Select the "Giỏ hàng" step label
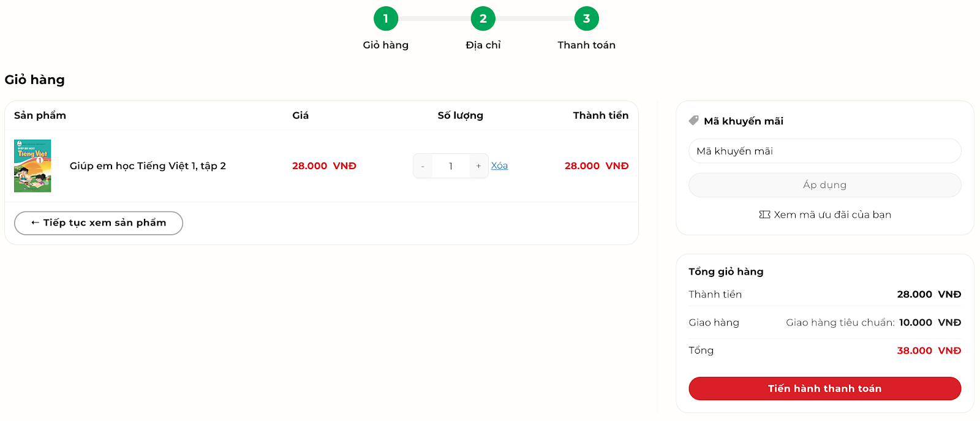980x421 pixels. click(386, 45)
